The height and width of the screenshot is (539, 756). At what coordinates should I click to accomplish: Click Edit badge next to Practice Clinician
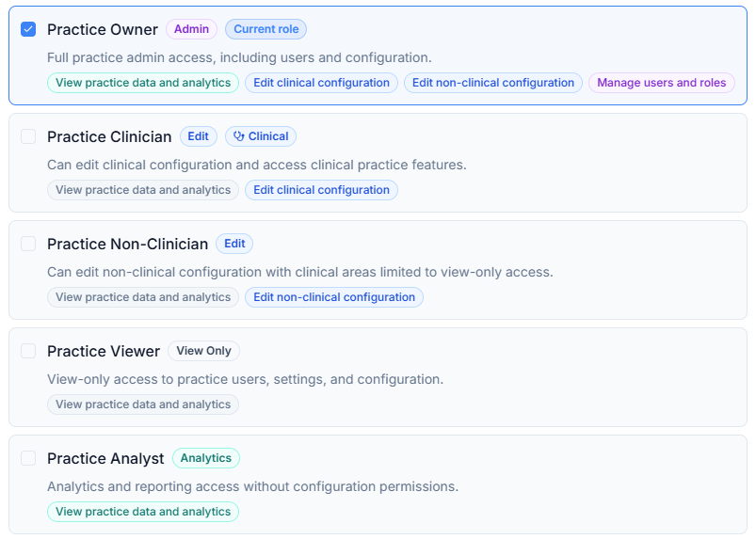click(x=198, y=136)
